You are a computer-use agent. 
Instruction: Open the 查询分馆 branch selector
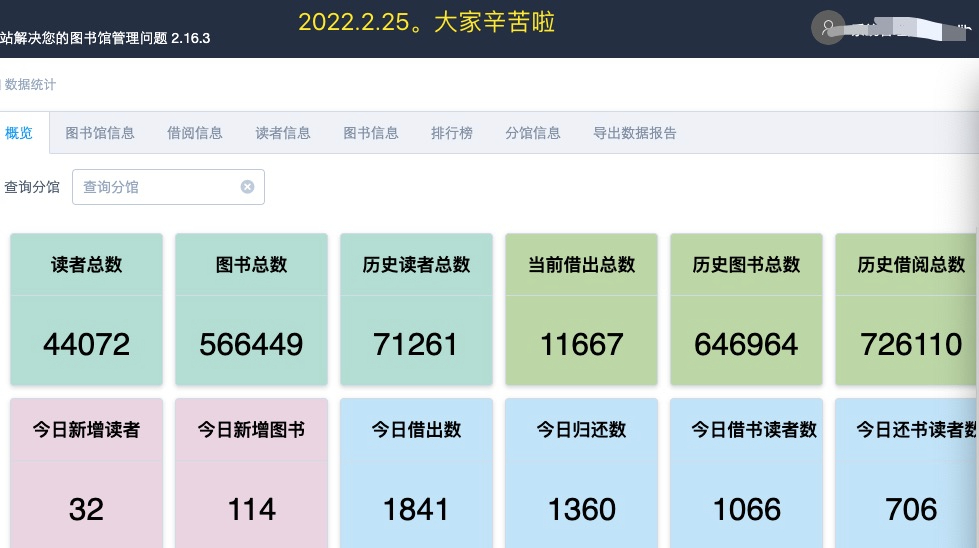(160, 187)
